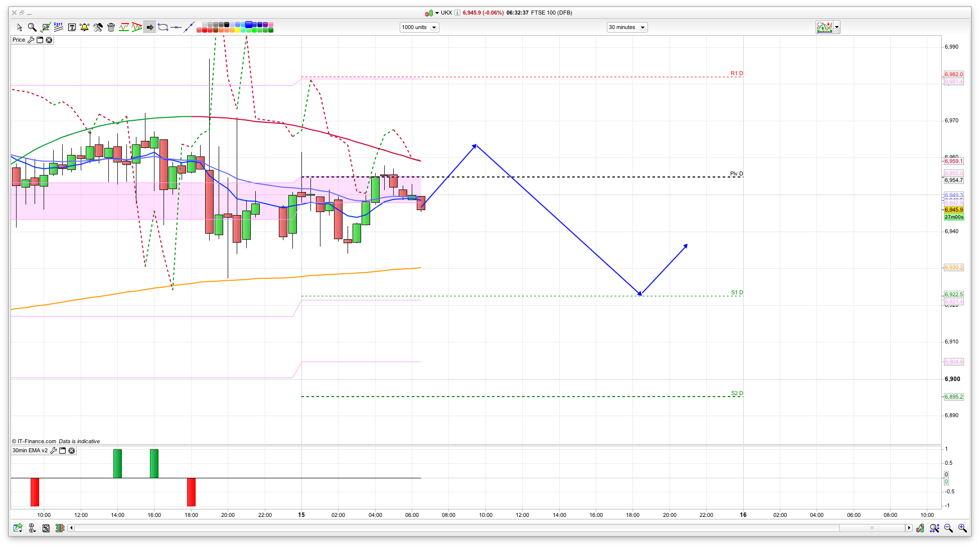Image resolution: width=980 pixels, height=547 pixels.
Task: Click the zoom in magnifier icon
Action: pyautogui.click(x=962, y=528)
